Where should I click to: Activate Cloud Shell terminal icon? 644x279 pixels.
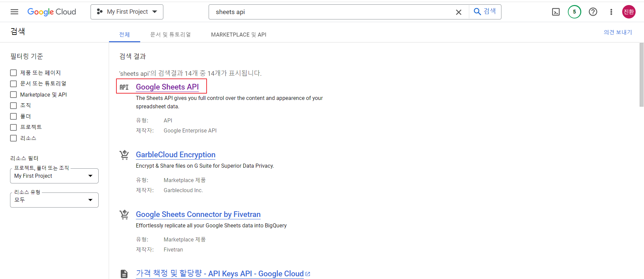[556, 12]
